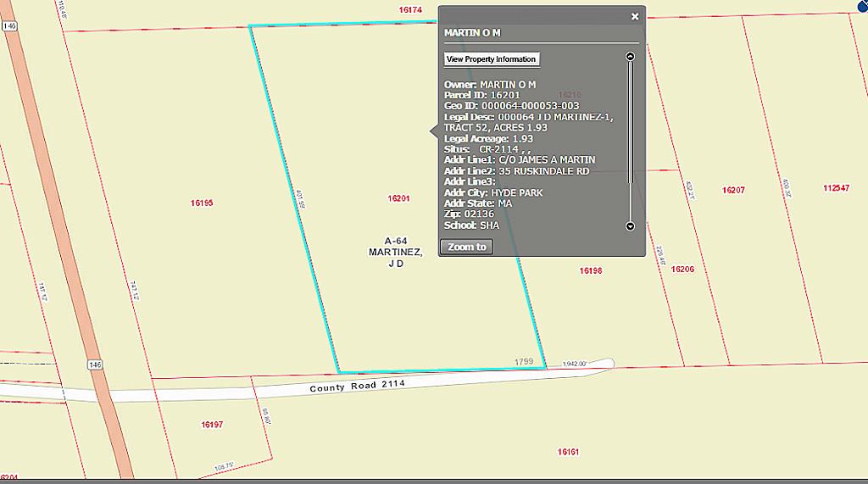Select parcel 112547 on map

[x=836, y=188]
